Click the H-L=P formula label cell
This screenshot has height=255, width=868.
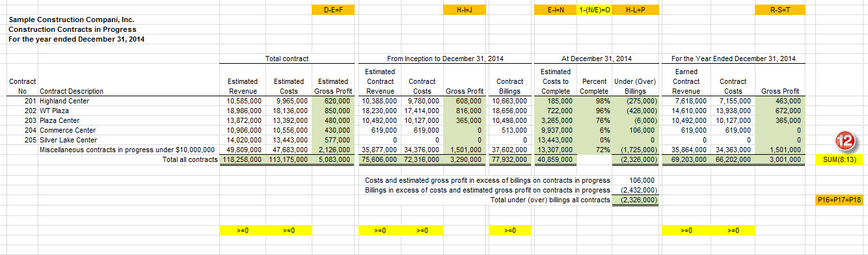(x=635, y=10)
